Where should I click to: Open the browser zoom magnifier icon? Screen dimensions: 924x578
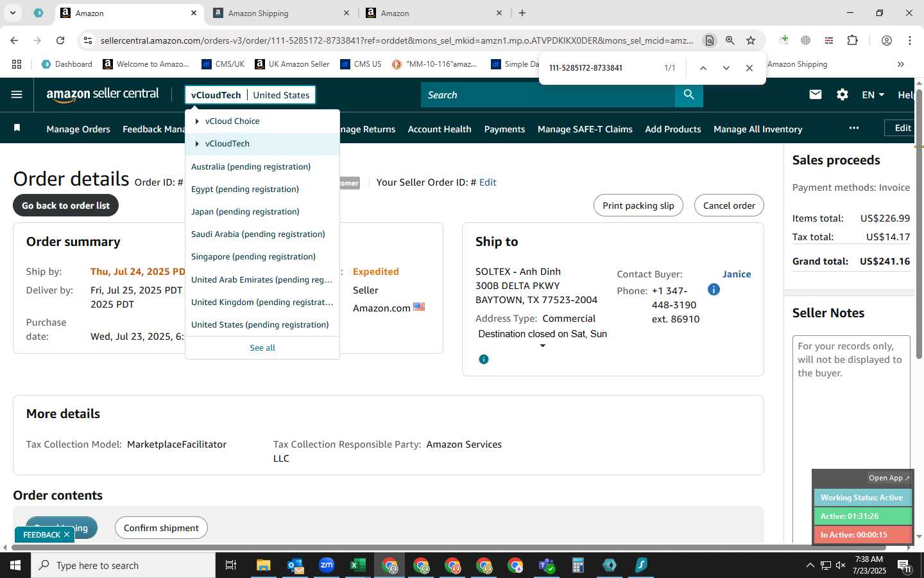coord(730,40)
